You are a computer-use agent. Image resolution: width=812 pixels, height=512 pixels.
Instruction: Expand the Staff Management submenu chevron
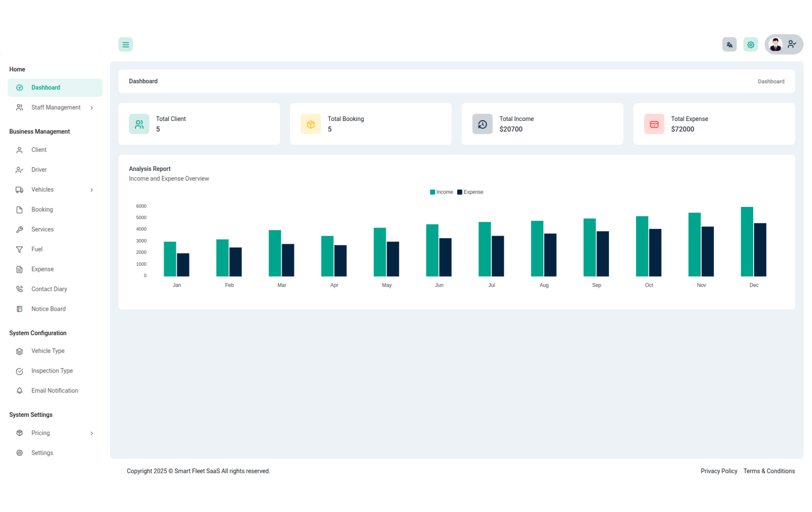point(92,108)
